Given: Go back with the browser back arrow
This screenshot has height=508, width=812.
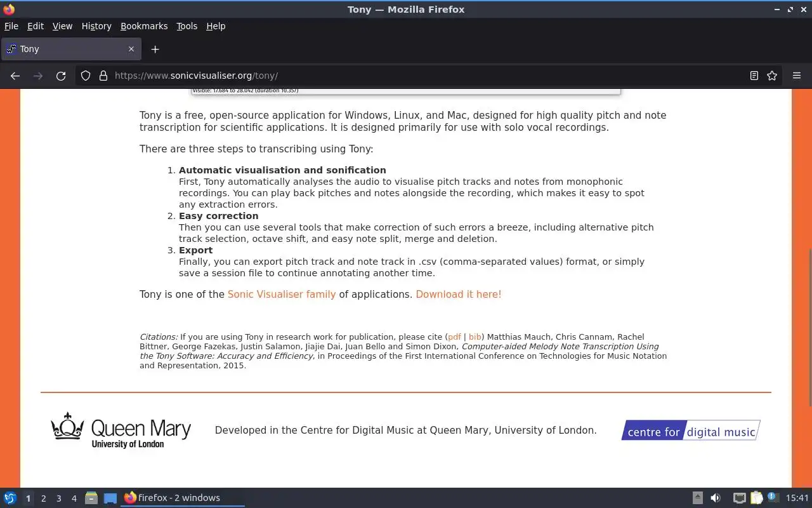Looking at the screenshot, I should 15,76.
